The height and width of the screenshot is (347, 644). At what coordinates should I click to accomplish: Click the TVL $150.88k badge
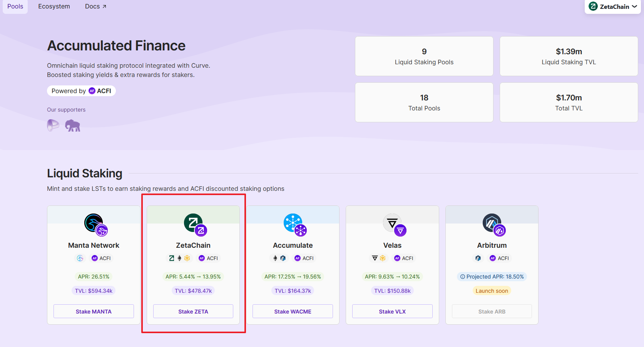[392, 291]
